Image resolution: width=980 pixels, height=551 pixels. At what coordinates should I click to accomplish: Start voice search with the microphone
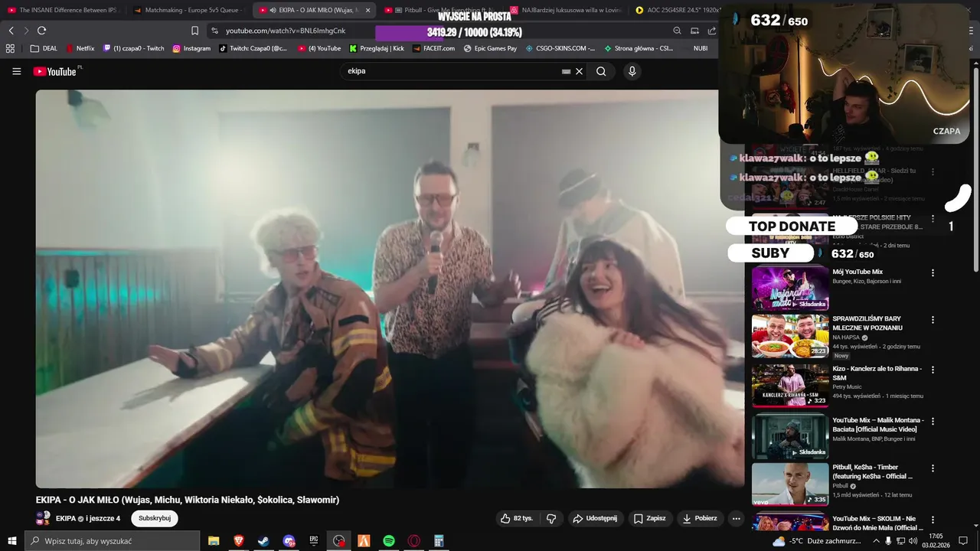[632, 71]
